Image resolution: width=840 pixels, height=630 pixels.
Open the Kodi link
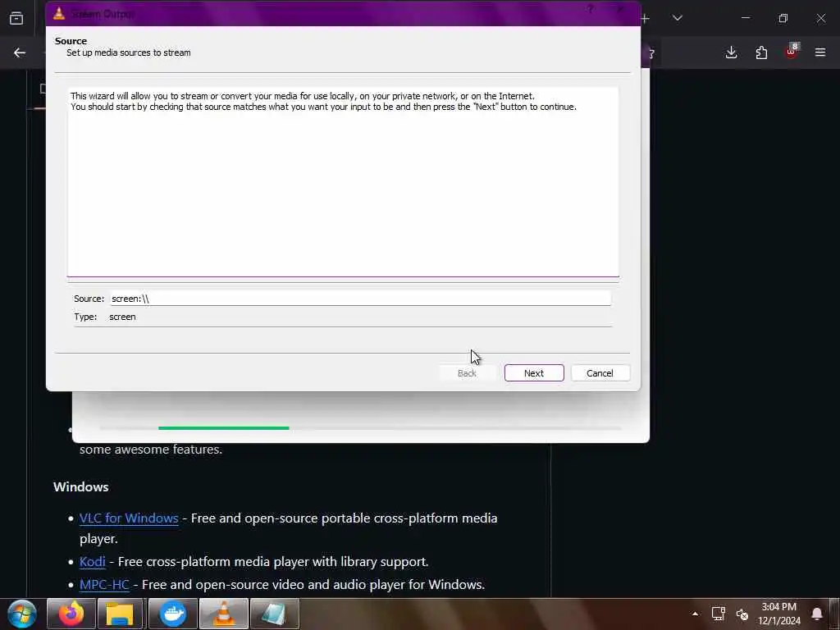pos(92,561)
